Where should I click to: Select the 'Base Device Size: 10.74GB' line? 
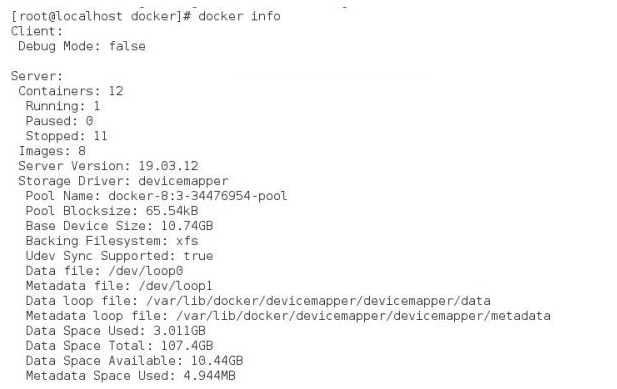click(120, 226)
